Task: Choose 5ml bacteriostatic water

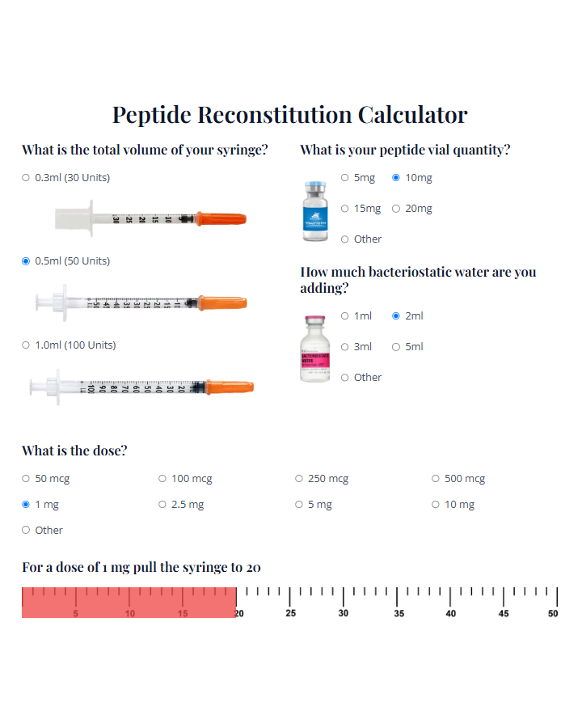Action: click(x=396, y=347)
